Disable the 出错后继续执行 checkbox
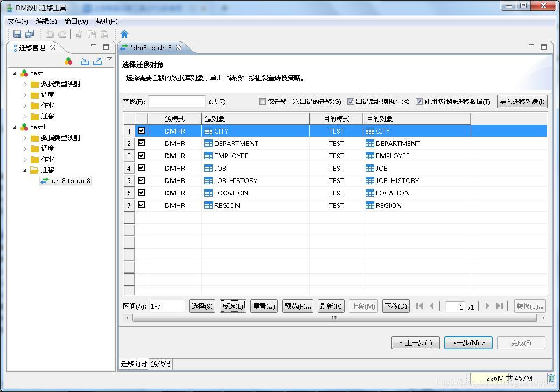The height and width of the screenshot is (392, 560). (x=351, y=102)
